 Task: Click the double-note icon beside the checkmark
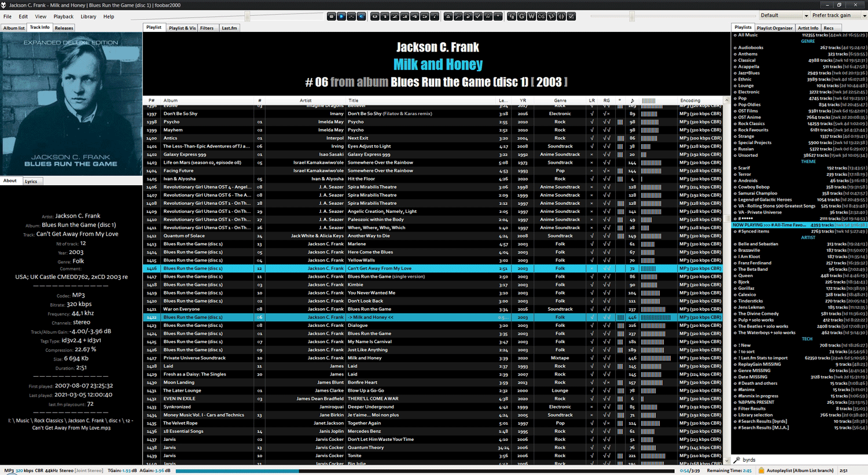pos(488,16)
